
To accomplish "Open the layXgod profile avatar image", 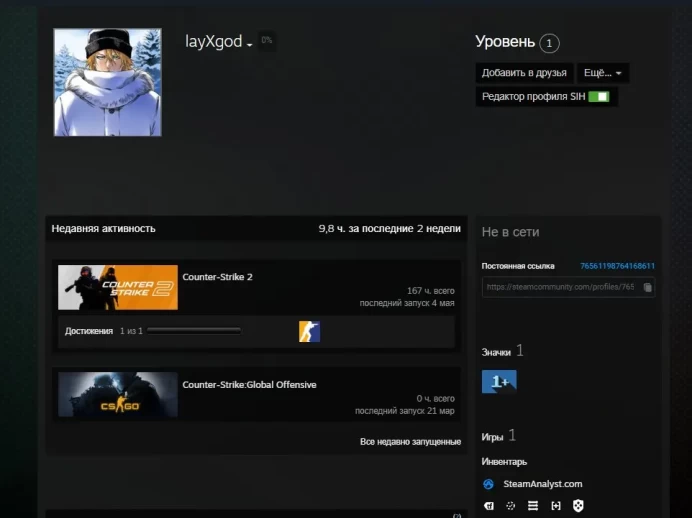I will point(108,83).
